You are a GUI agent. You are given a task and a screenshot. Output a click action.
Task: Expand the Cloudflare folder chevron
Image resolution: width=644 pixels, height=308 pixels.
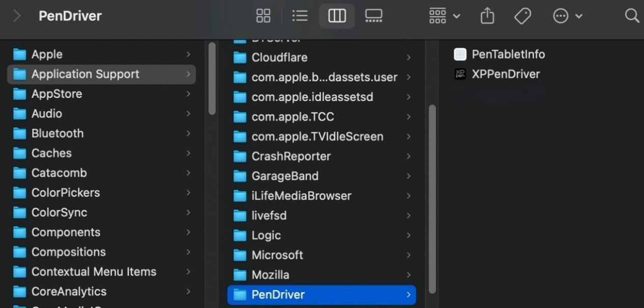408,58
